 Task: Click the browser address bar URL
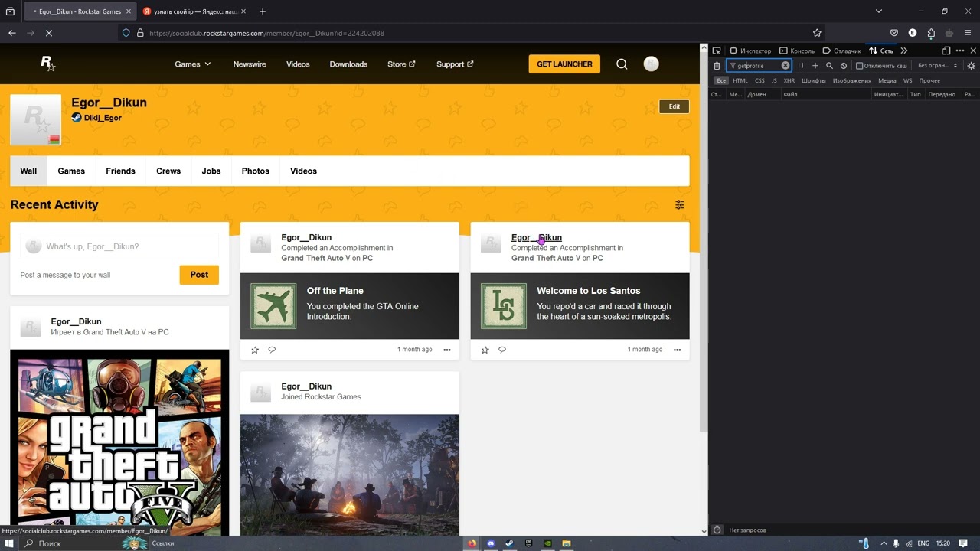point(266,33)
